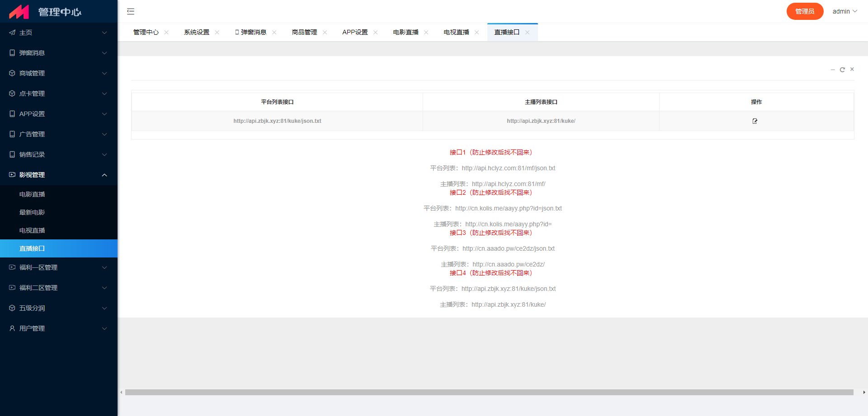
Task: Click the horizontal scrollbar at the bottom
Action: point(488,393)
